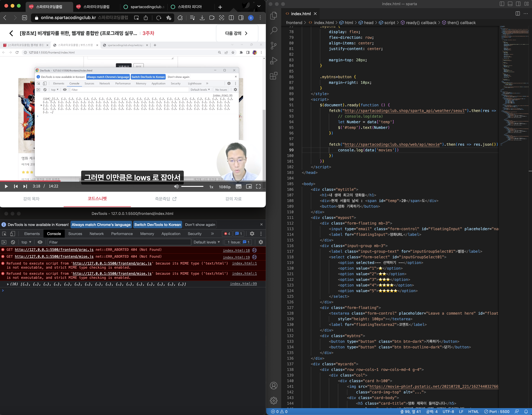Switch to the Elements tab in DevTools
The width and height of the screenshot is (532, 415).
[32, 234]
